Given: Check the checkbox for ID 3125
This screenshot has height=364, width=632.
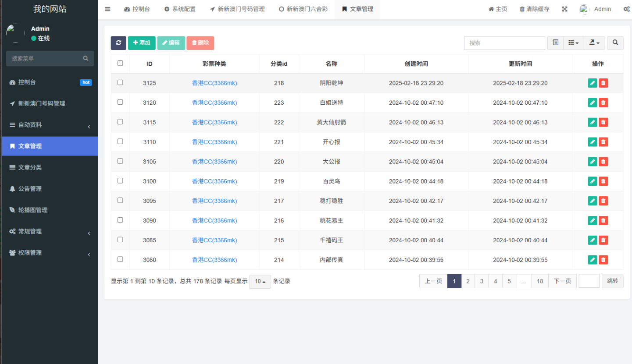Looking at the screenshot, I should pos(120,82).
